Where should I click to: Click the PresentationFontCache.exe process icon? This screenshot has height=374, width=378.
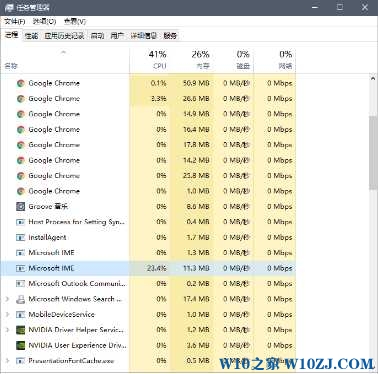point(21,361)
